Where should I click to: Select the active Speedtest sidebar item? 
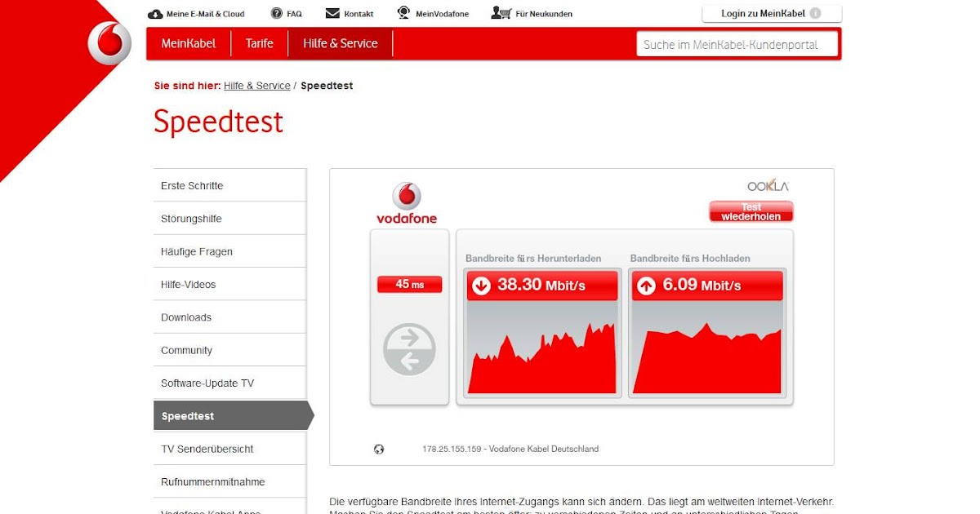tap(234, 415)
